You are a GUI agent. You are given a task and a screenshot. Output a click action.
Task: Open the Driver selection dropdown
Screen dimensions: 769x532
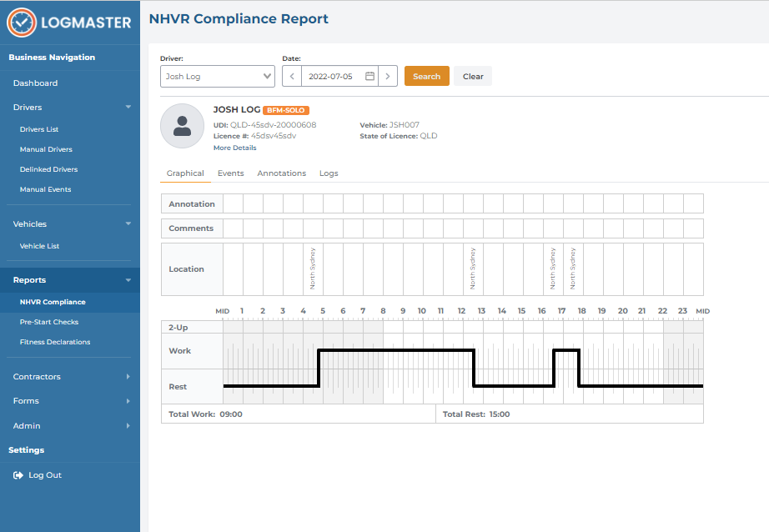[217, 75]
